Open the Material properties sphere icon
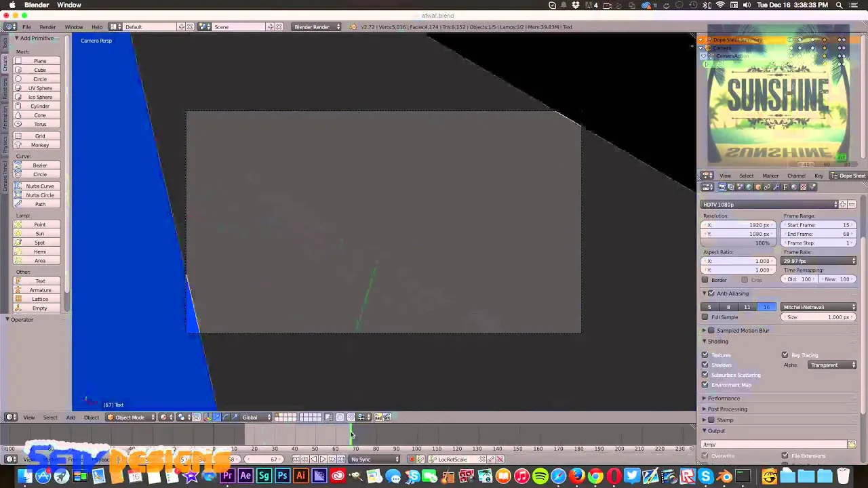This screenshot has height=488, width=868. [794, 187]
